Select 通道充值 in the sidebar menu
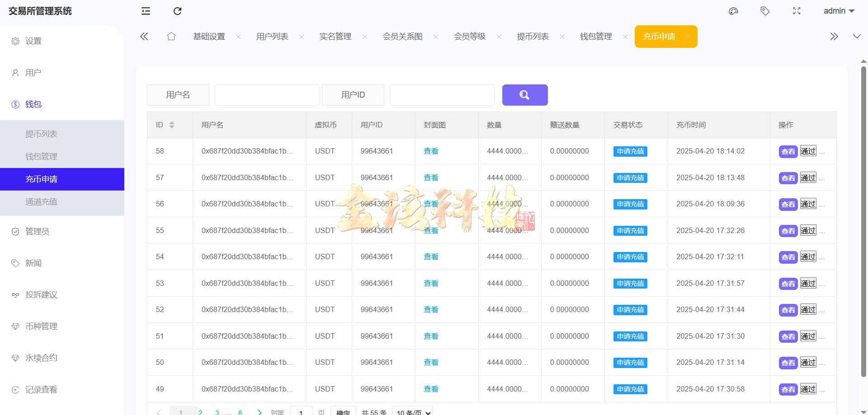The image size is (868, 415). (41, 201)
